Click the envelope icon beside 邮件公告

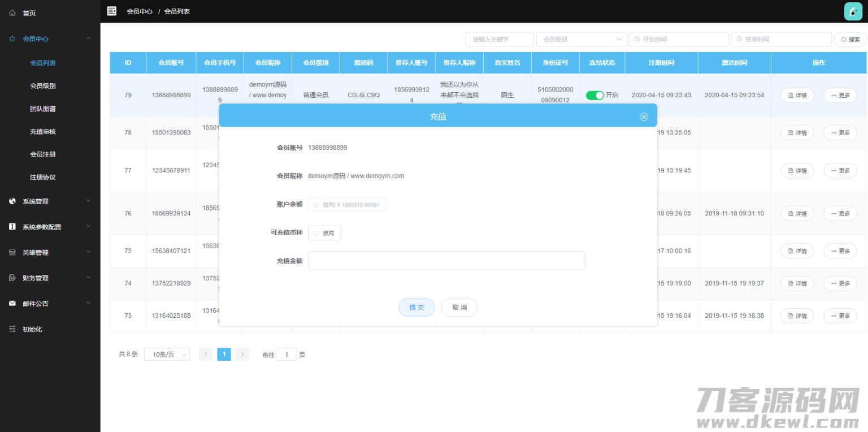pyautogui.click(x=12, y=303)
